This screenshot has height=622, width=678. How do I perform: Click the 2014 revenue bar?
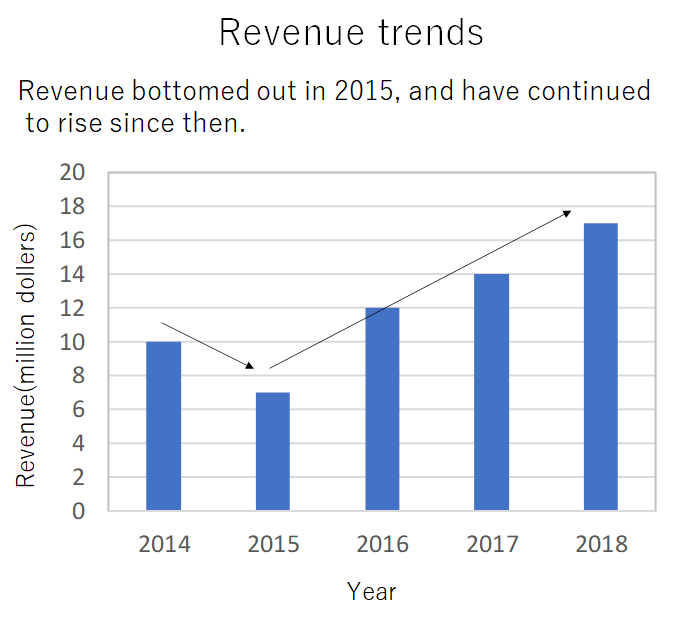(163, 426)
